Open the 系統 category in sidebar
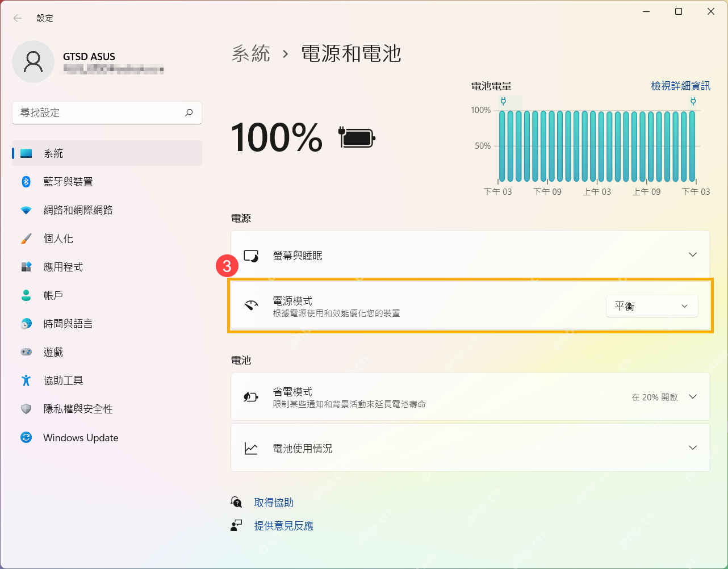Screen dimensions: 728x569 (x=107, y=153)
